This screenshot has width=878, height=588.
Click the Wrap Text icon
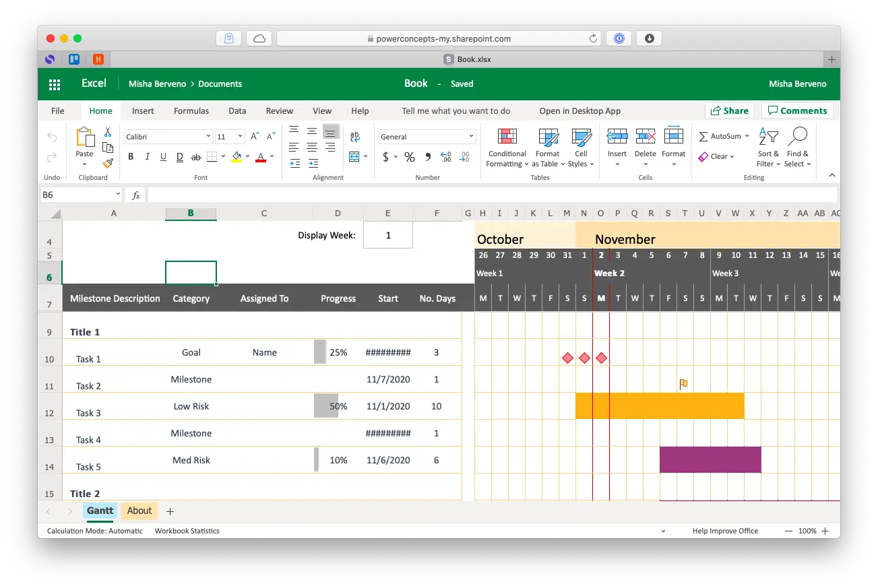coord(356,135)
